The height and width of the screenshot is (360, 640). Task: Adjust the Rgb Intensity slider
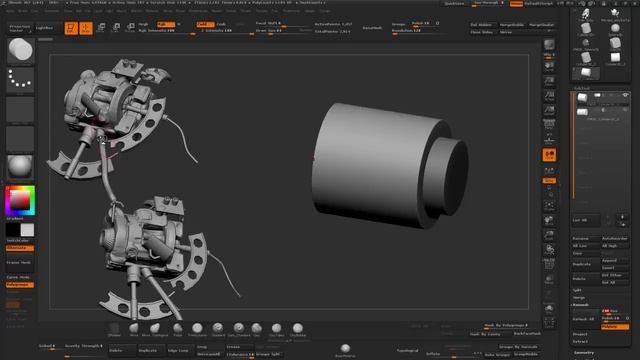pos(166,31)
